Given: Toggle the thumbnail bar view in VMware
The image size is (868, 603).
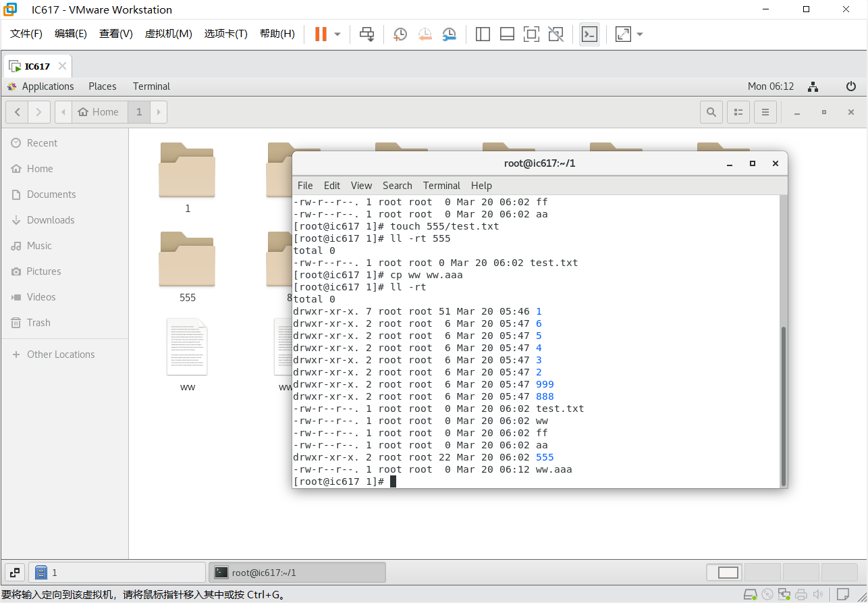Looking at the screenshot, I should pyautogui.click(x=507, y=34).
